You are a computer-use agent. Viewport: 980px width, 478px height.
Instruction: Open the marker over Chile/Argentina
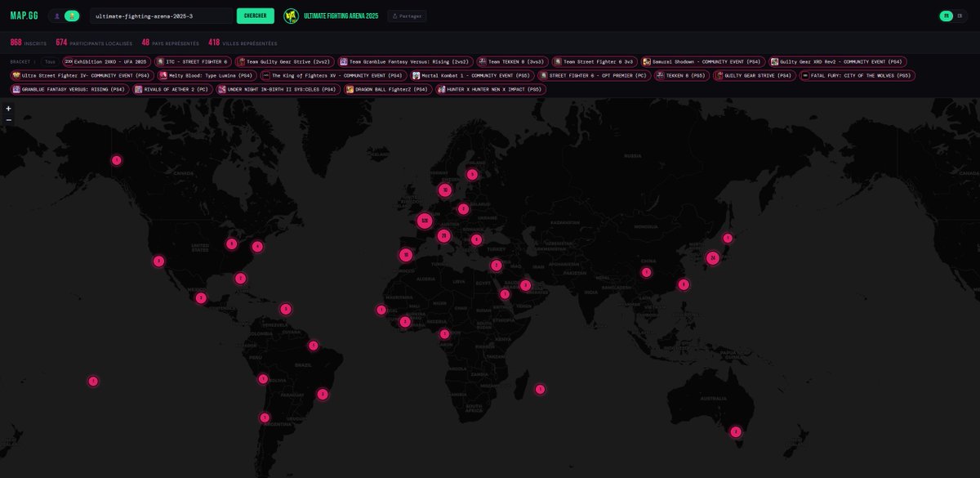coord(265,418)
